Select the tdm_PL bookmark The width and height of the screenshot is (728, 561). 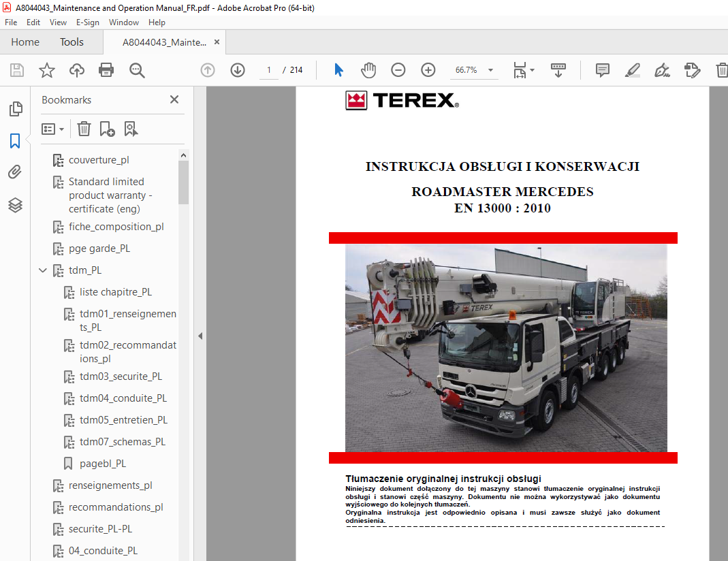click(85, 270)
